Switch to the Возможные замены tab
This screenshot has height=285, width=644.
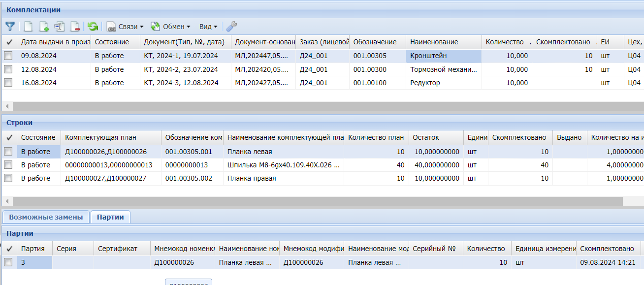click(x=46, y=217)
